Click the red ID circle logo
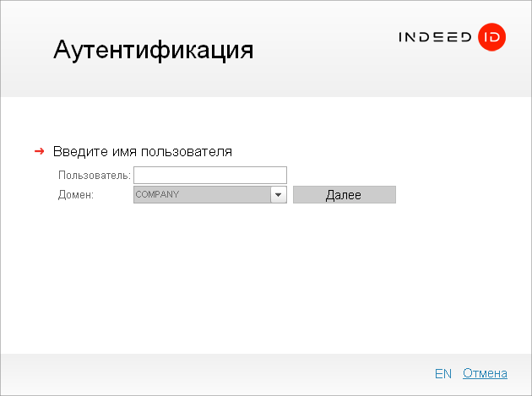This screenshot has height=396, width=532. click(491, 37)
